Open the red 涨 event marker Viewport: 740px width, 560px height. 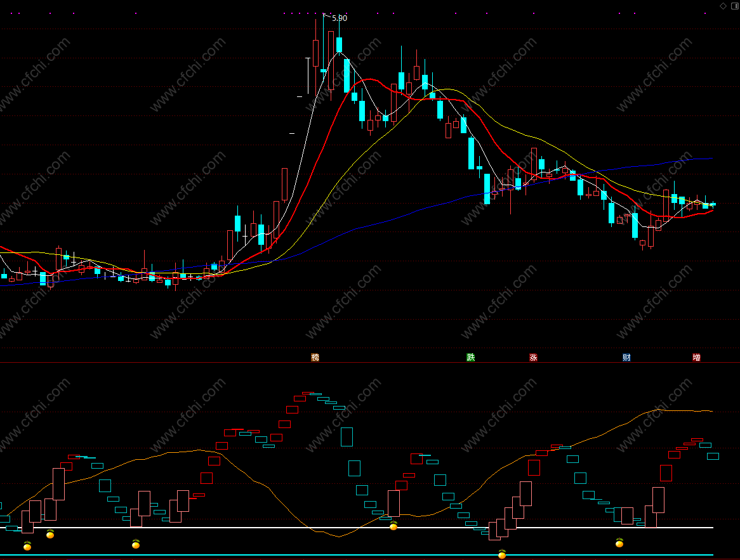pos(533,357)
